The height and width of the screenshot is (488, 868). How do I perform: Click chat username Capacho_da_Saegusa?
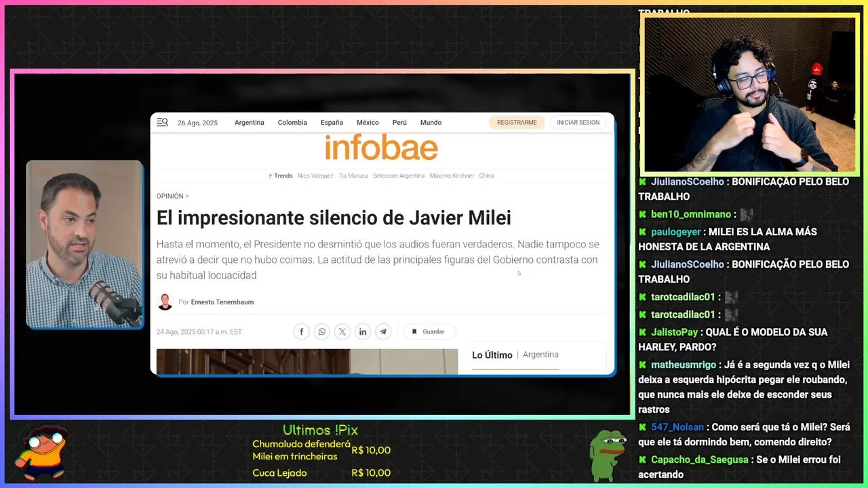point(700,460)
